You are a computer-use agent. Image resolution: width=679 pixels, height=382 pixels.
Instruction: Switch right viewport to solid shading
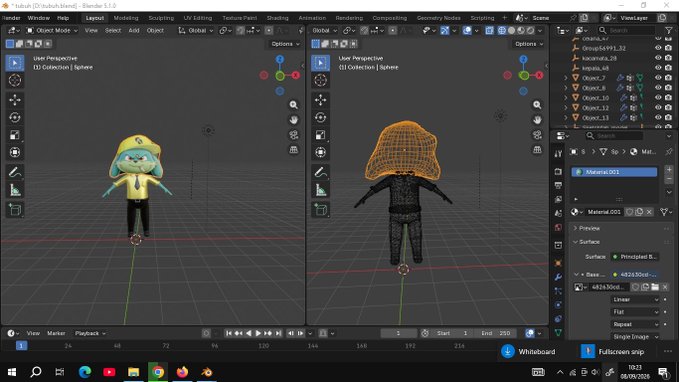[x=511, y=30]
